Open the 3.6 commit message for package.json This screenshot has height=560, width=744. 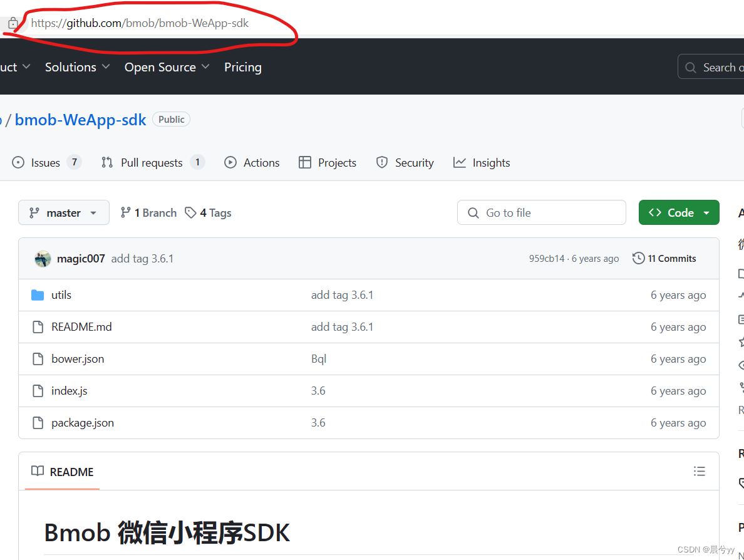(x=318, y=423)
